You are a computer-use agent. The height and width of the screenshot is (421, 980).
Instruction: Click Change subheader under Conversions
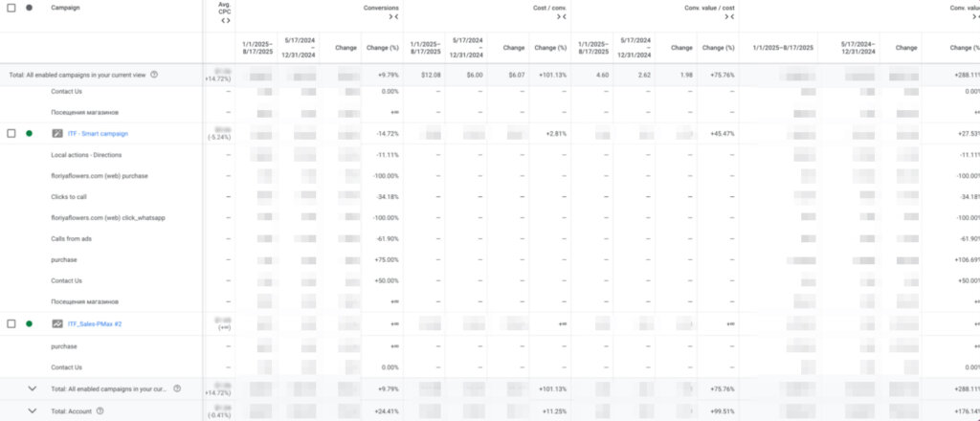(x=345, y=48)
